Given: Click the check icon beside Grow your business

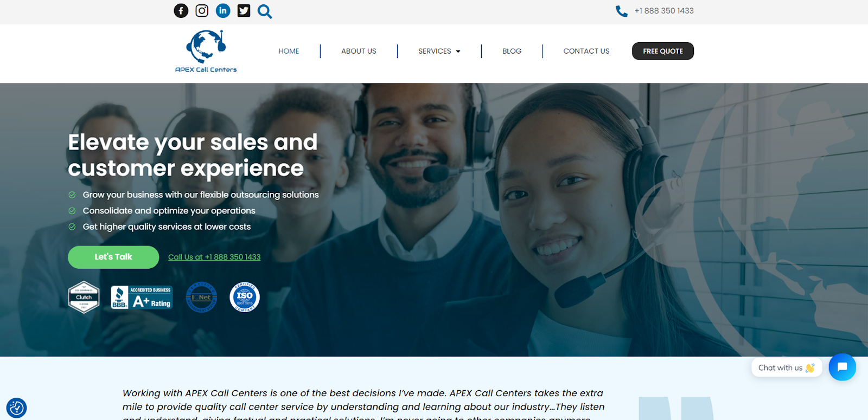Looking at the screenshot, I should click(x=72, y=195).
